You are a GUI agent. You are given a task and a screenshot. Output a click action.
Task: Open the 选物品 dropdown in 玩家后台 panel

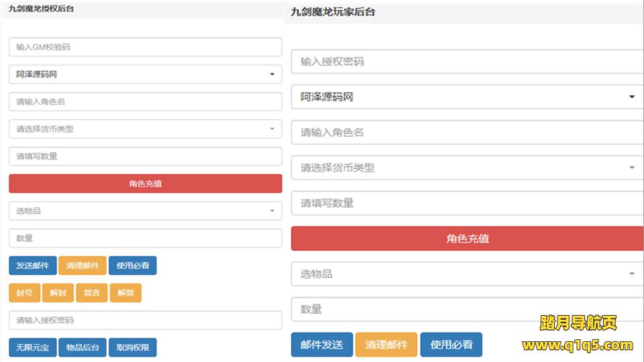click(467, 274)
